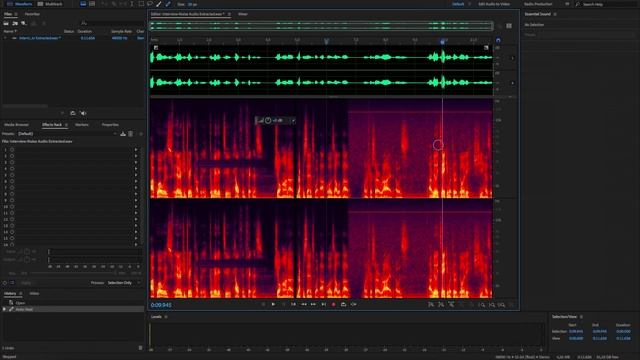The image size is (640, 360).
Task: Select the Interview extracted audio file row
Action: 73,38
